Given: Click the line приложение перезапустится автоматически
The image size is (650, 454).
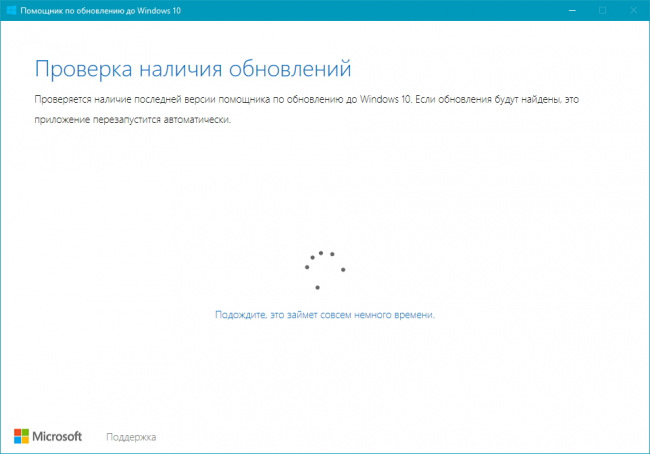Looking at the screenshot, I should pos(133,120).
